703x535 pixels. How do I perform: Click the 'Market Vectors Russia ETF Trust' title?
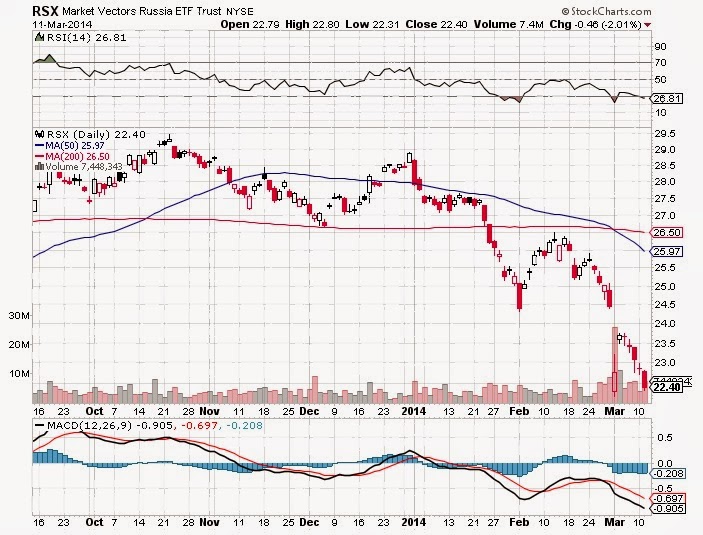click(142, 11)
